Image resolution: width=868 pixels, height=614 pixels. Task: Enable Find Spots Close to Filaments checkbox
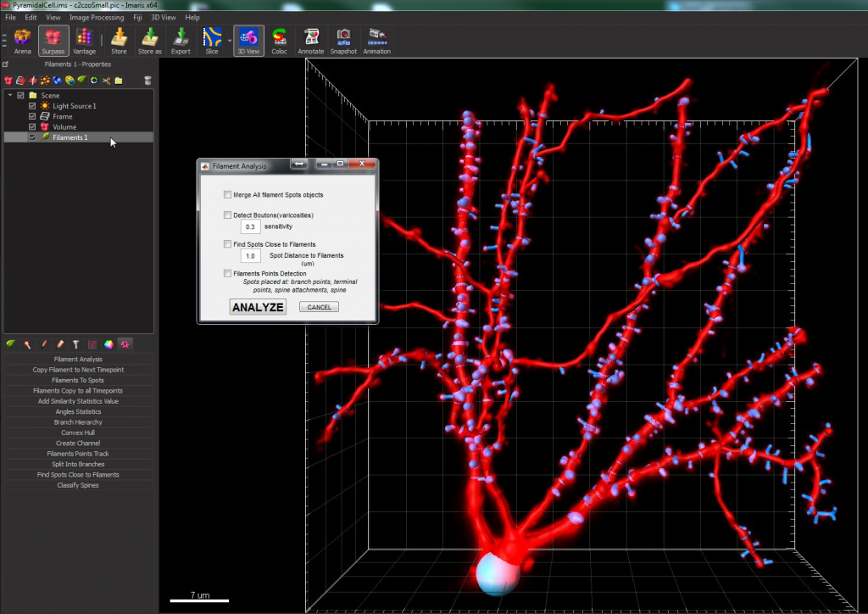(x=227, y=243)
